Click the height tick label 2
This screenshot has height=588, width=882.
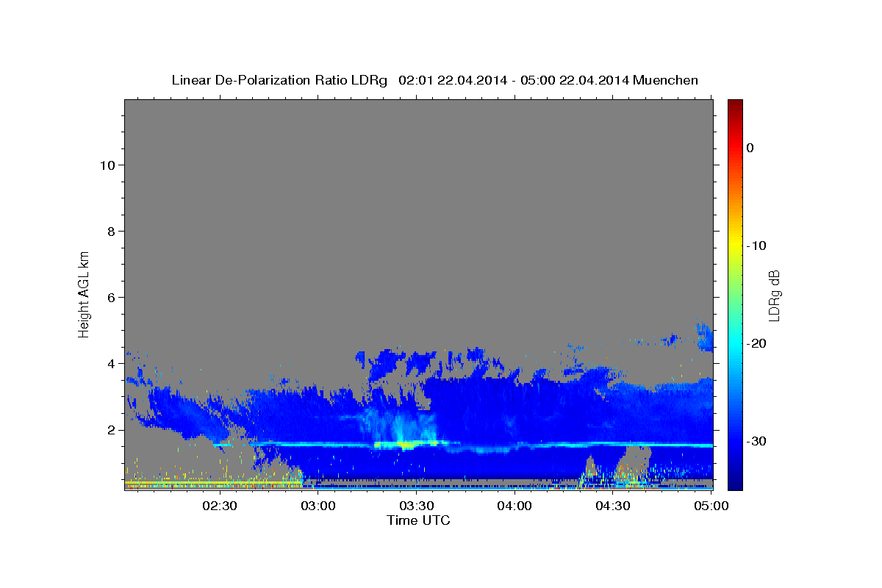point(110,429)
